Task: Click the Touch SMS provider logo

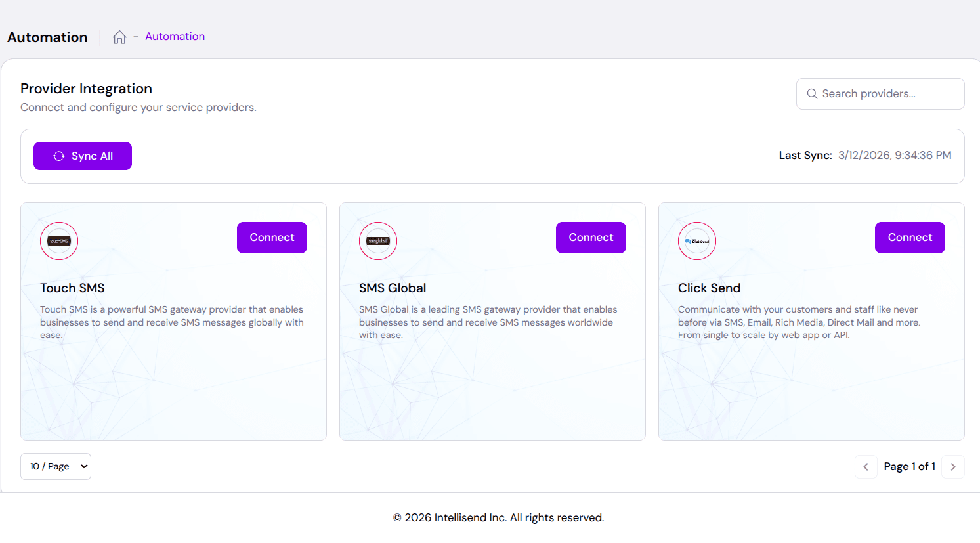Action: click(59, 241)
